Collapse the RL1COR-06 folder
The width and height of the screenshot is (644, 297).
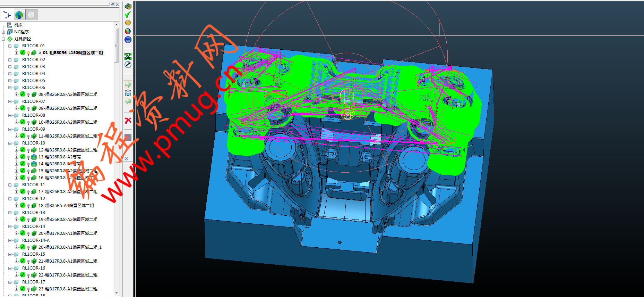10,88
